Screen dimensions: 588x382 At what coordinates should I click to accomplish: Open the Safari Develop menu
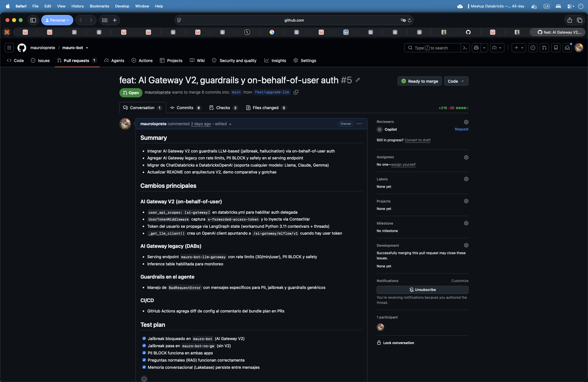tap(122, 6)
